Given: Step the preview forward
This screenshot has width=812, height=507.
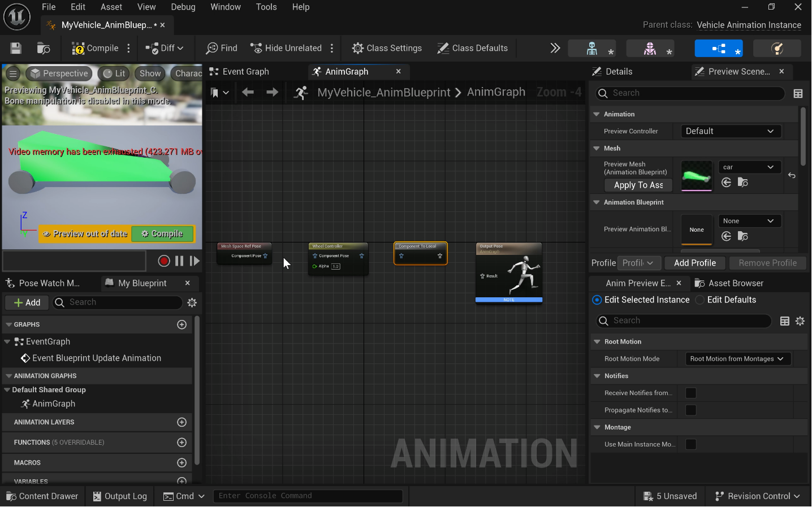Looking at the screenshot, I should pyautogui.click(x=195, y=261).
